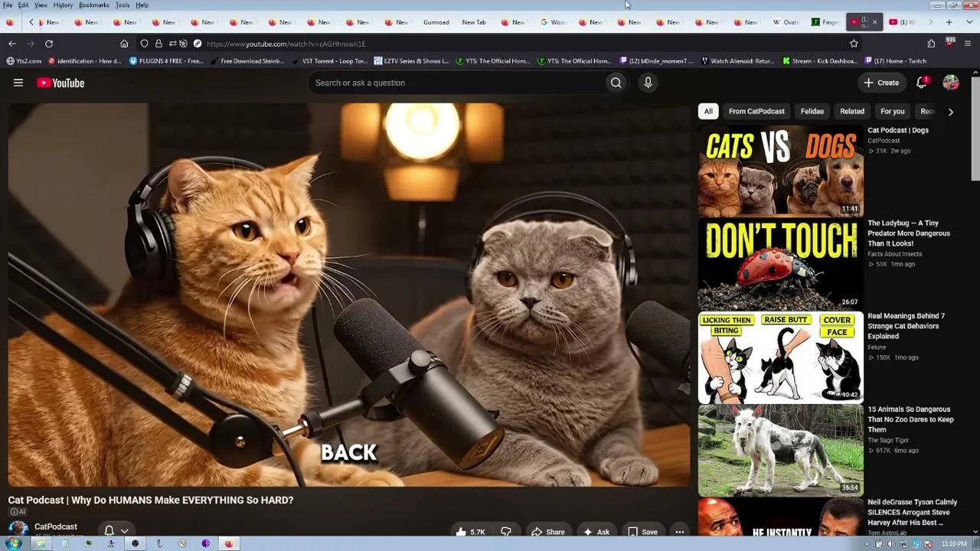
Task: Open the CatPodcast channel avatar
Action: coord(18,529)
